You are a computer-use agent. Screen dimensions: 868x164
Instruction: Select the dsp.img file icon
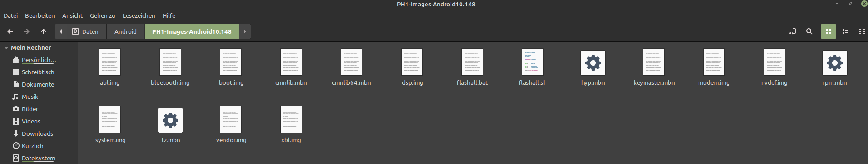(412, 62)
